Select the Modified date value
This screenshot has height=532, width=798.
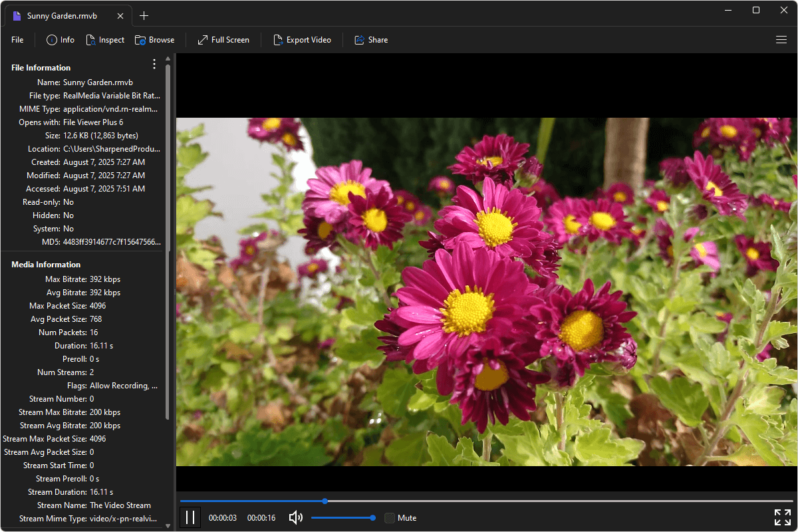click(104, 176)
